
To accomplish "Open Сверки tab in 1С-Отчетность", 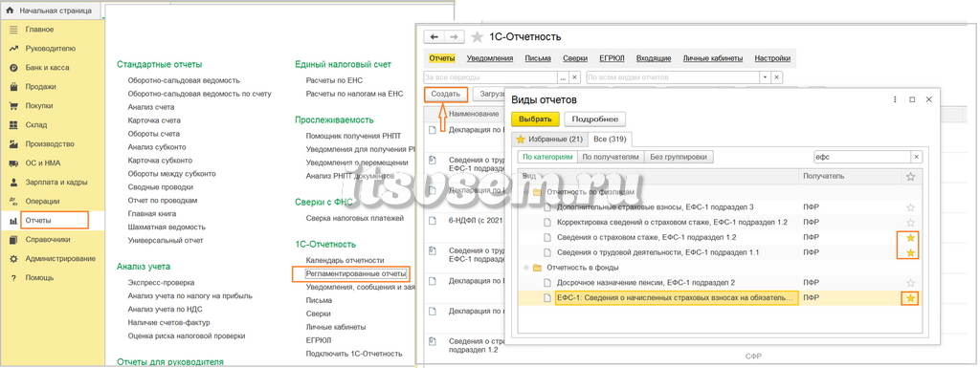I will [575, 58].
